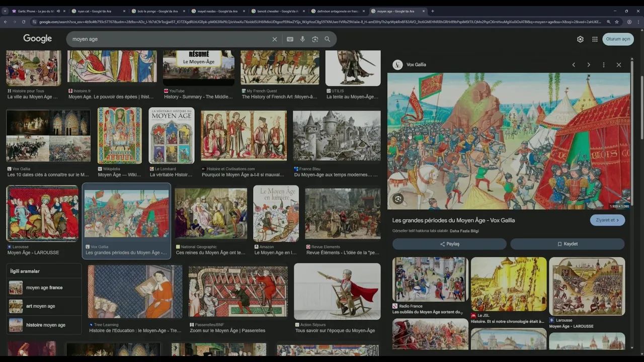Open Google Lens image search icon
The width and height of the screenshot is (644, 362).
315,39
